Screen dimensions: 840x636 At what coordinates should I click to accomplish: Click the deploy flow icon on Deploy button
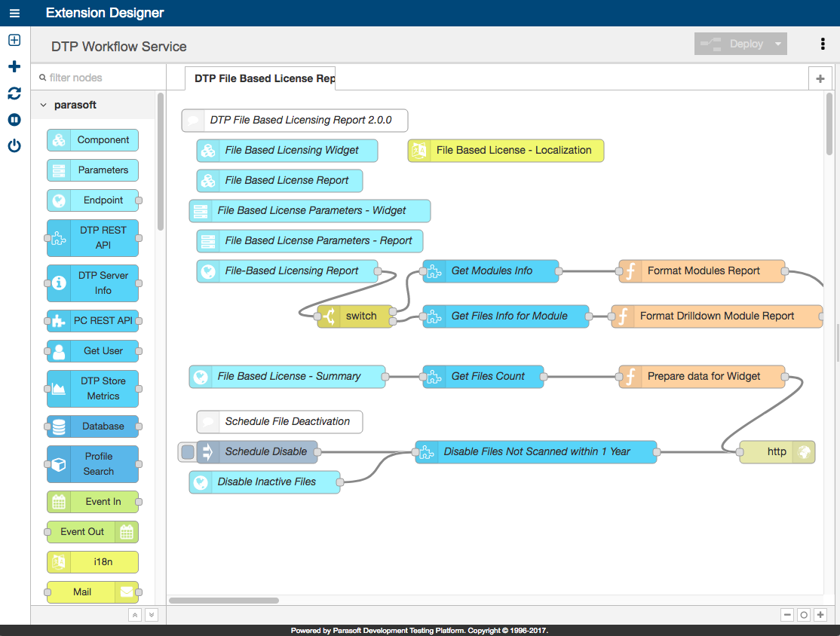pyautogui.click(x=711, y=44)
